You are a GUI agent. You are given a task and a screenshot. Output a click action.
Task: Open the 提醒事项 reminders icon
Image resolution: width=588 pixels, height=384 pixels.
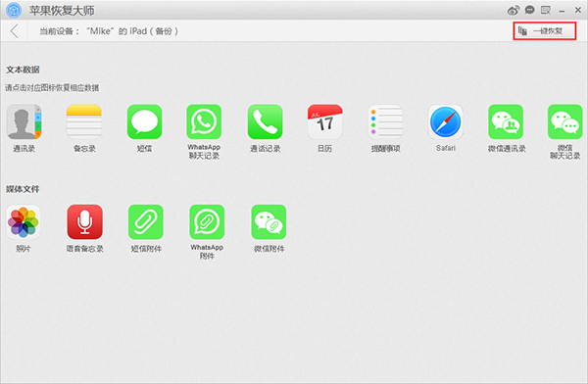385,121
